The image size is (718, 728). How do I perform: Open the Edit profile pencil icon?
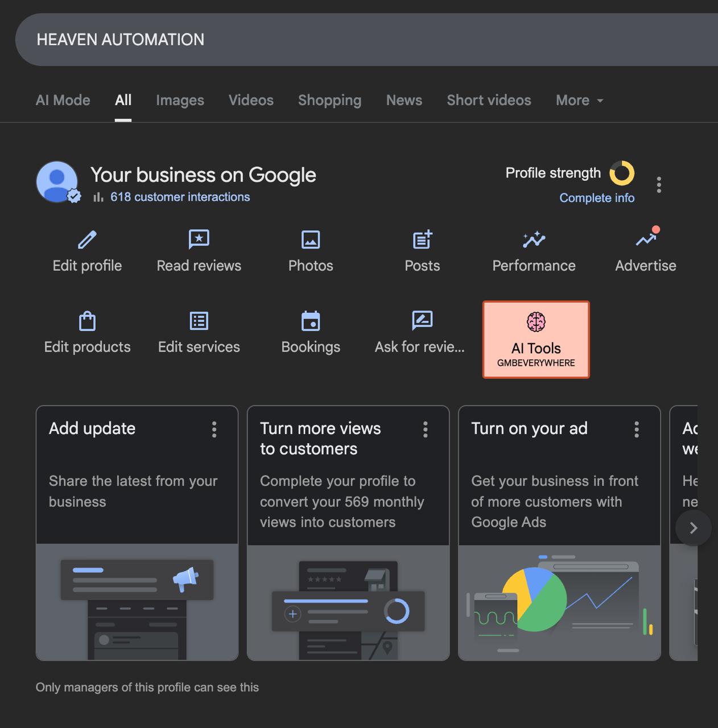point(87,240)
